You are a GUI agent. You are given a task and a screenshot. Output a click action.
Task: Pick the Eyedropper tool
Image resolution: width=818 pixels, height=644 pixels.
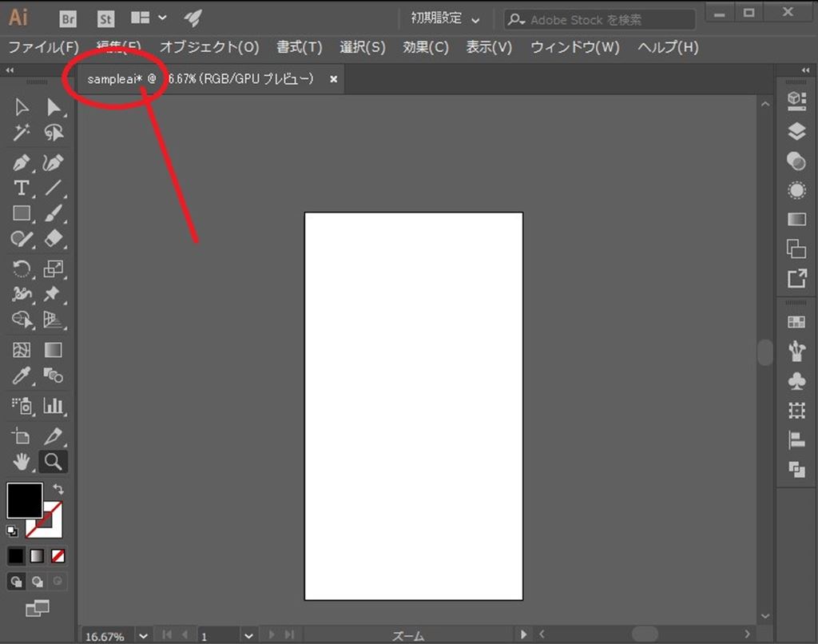click(22, 376)
